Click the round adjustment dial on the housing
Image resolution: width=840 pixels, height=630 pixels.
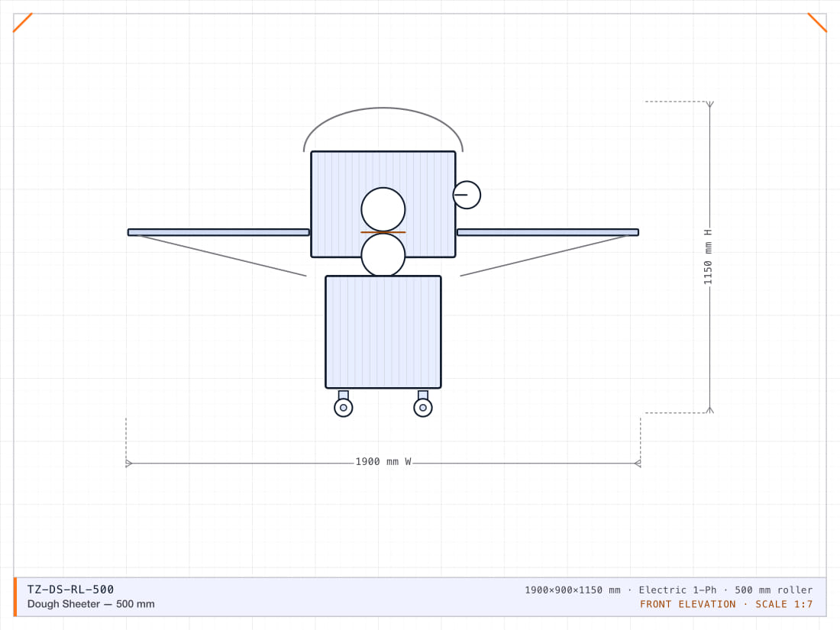coord(467,195)
